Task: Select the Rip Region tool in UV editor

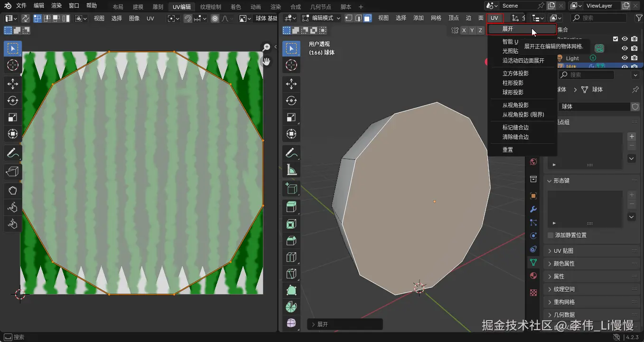Action: click(13, 171)
